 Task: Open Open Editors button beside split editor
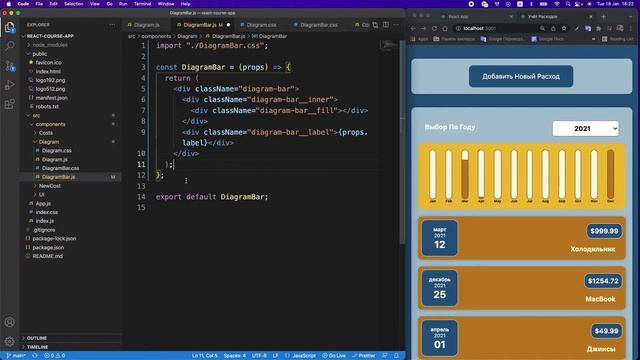tap(375, 25)
